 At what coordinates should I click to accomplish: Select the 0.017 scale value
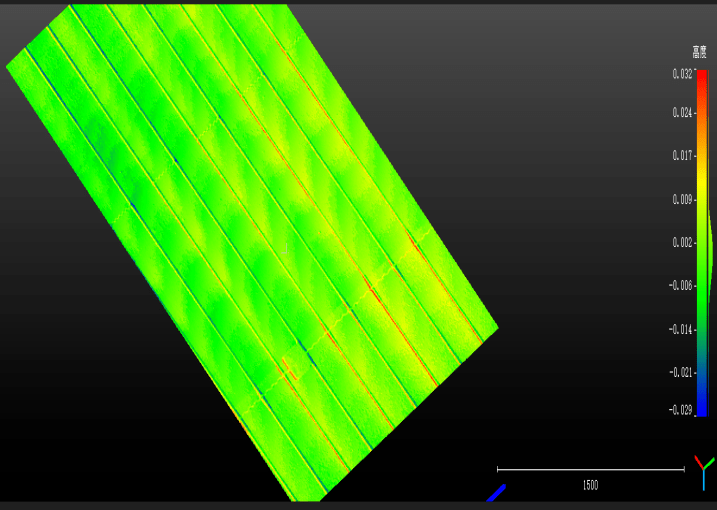682,156
